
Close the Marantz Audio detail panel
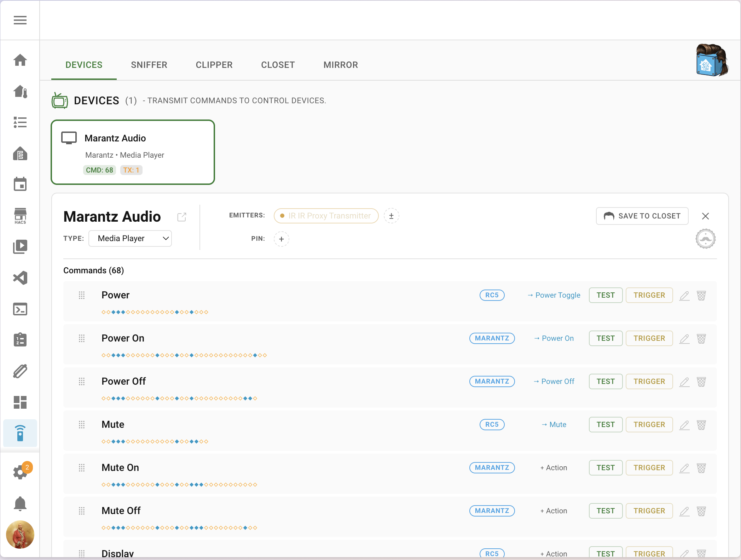click(706, 216)
